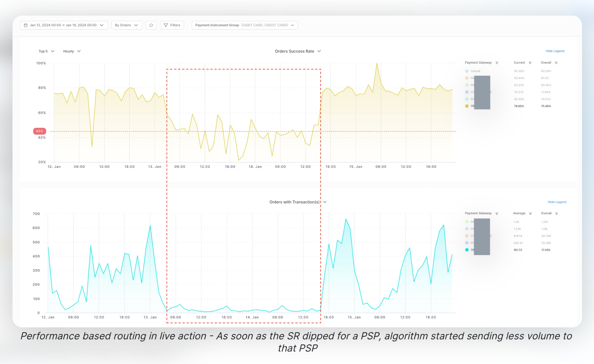Toggle blue series with 1.23K average

point(467,229)
